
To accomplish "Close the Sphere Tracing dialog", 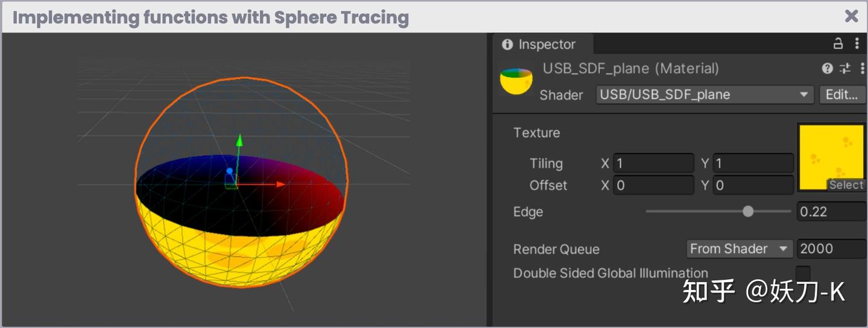I will (851, 16).
